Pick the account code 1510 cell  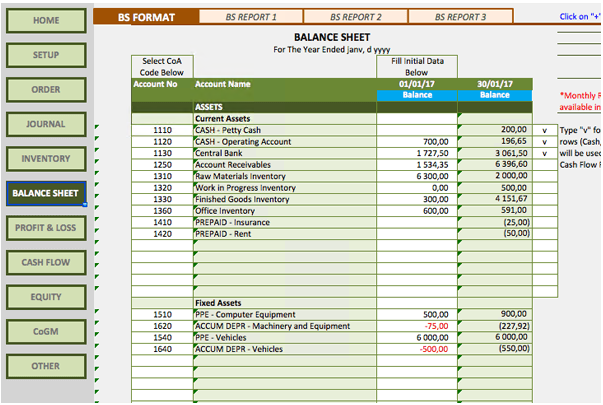click(x=163, y=315)
